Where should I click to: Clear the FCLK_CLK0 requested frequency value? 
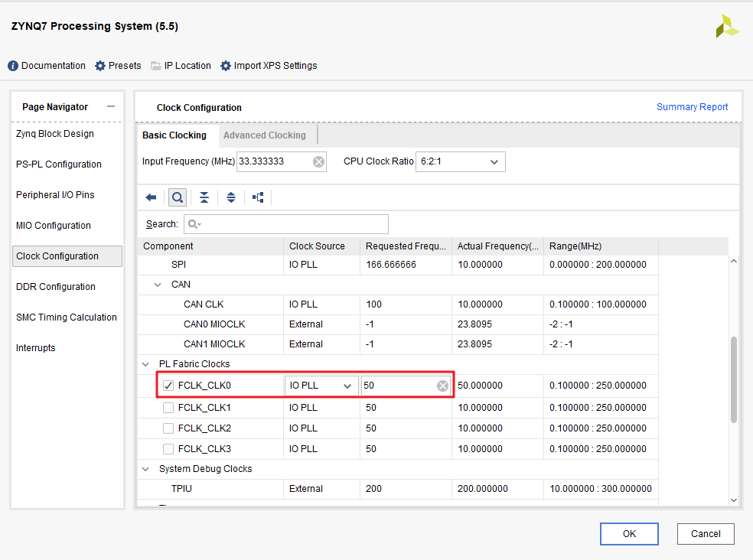[x=442, y=386]
